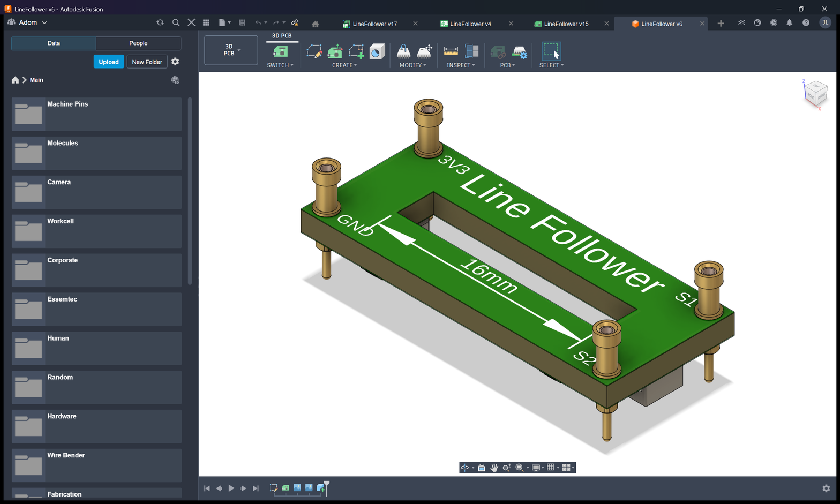Image resolution: width=840 pixels, height=504 pixels.
Task: Click the Redo arrow
Action: click(276, 22)
